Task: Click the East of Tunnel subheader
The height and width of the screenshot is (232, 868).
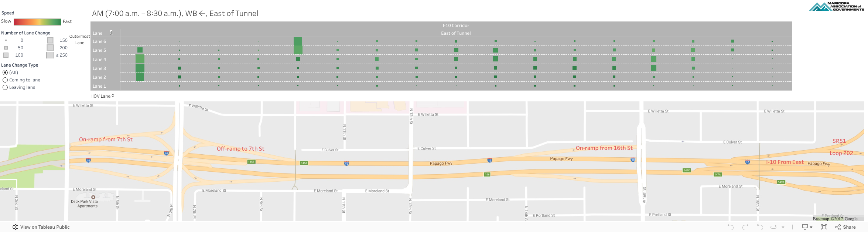Action: tap(456, 33)
